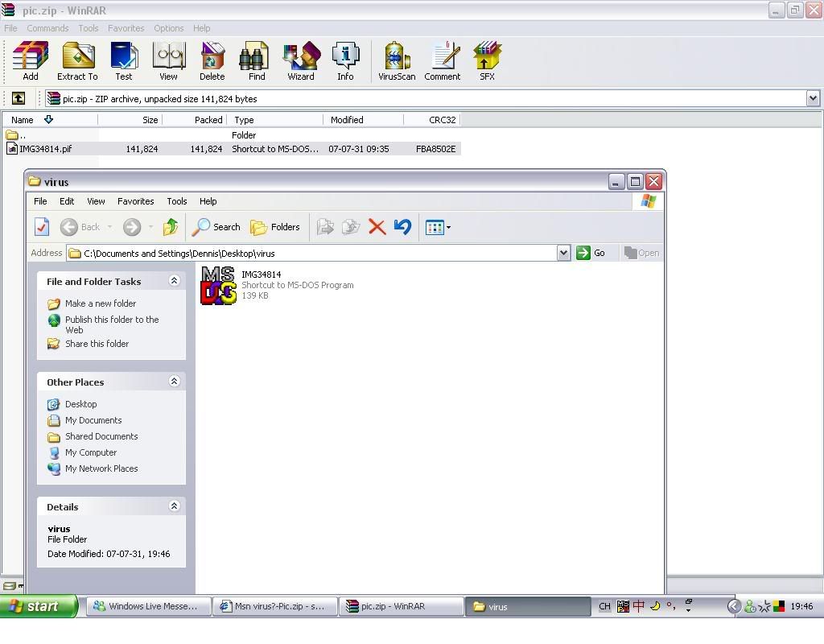Select the IMG34814.pif file in archive list

point(45,149)
